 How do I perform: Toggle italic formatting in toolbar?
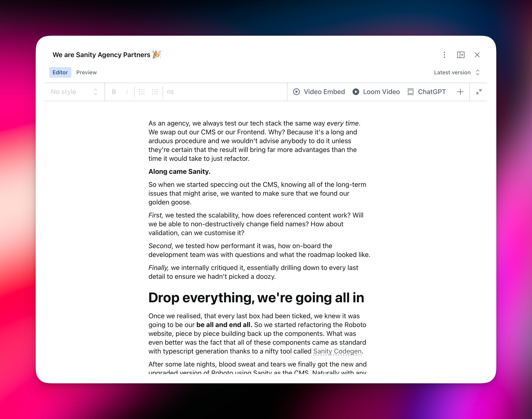[x=127, y=92]
